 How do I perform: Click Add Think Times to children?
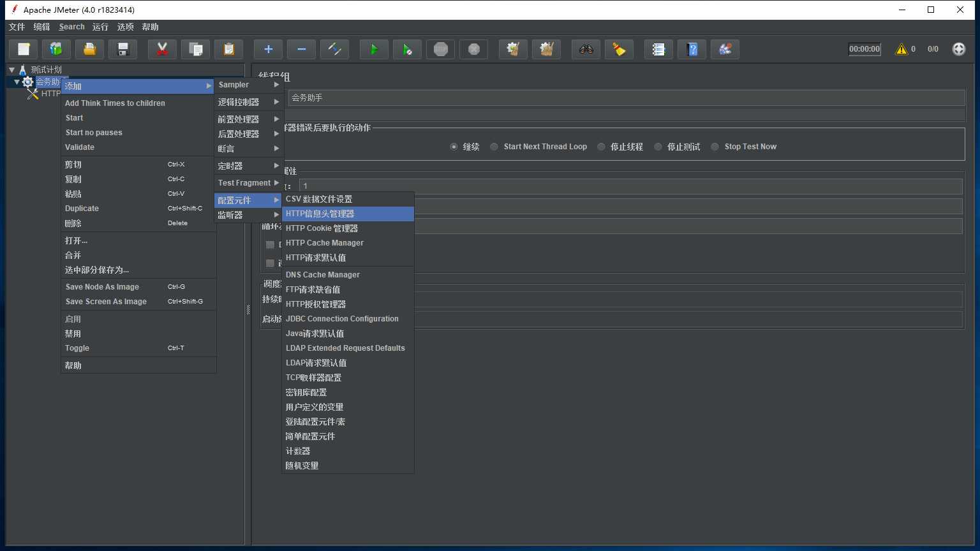tap(138, 103)
